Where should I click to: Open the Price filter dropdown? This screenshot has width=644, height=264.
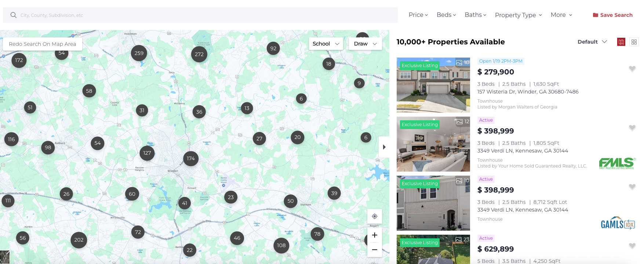(x=418, y=15)
